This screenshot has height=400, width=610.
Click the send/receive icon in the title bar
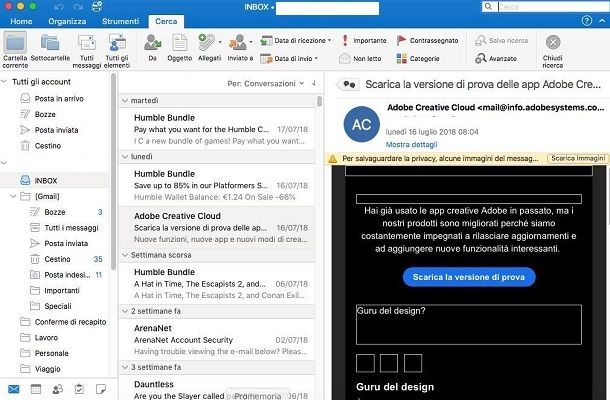(97, 7)
